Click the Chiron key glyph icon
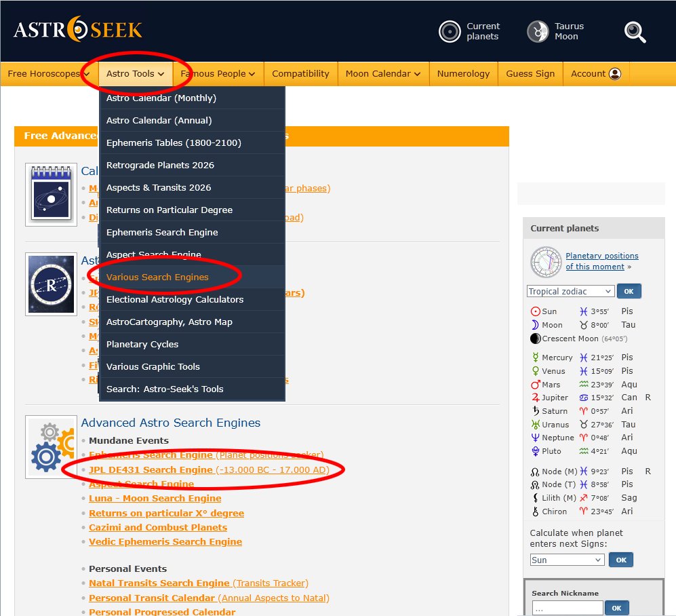The height and width of the screenshot is (616, 676). [536, 512]
